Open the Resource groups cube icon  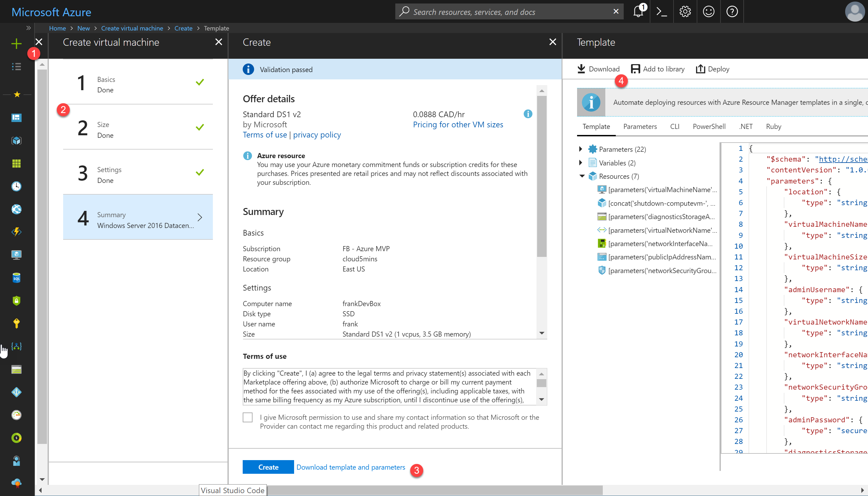coord(16,141)
